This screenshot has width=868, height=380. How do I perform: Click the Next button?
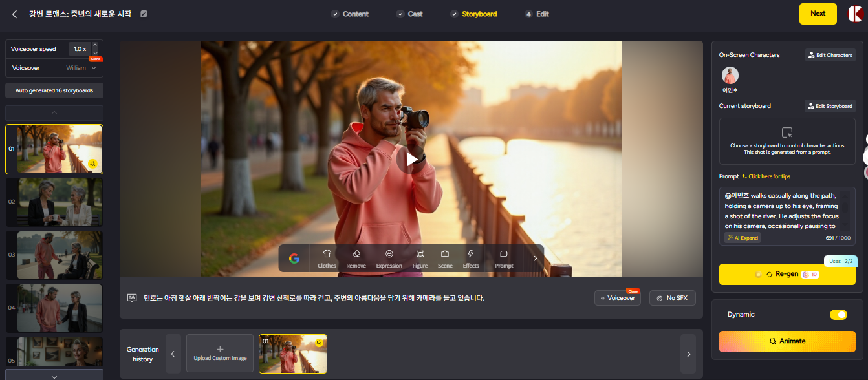pyautogui.click(x=818, y=13)
